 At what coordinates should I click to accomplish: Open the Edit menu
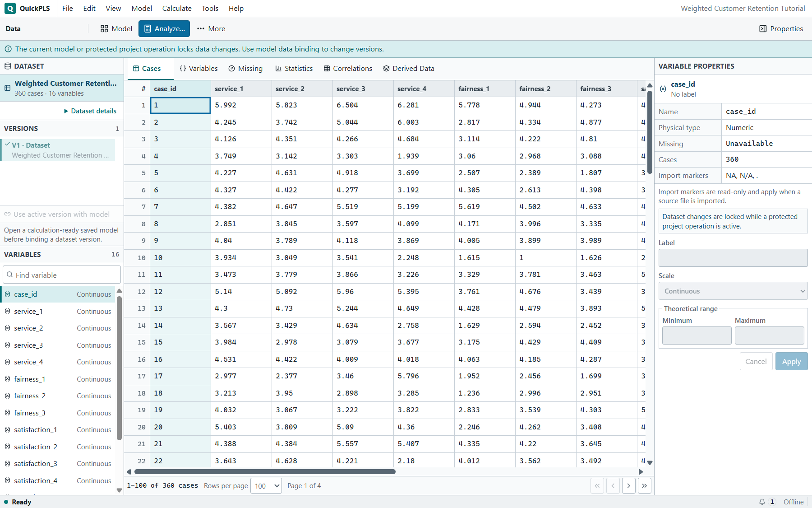point(89,8)
